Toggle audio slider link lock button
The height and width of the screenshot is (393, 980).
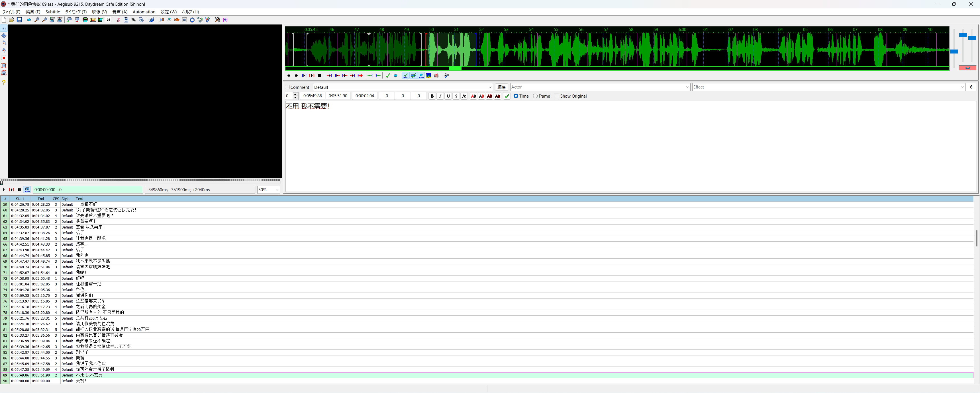click(967, 68)
